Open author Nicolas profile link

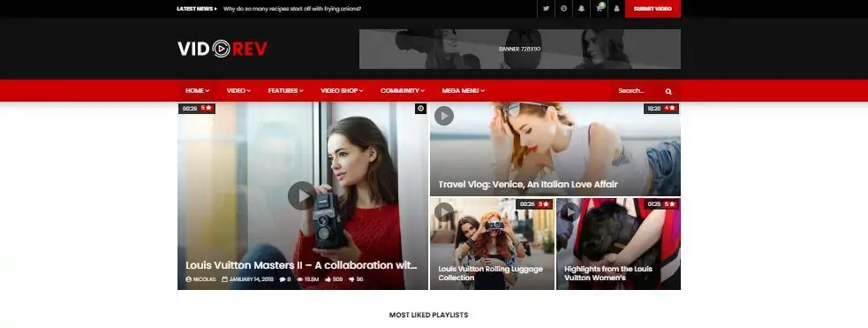(x=201, y=279)
